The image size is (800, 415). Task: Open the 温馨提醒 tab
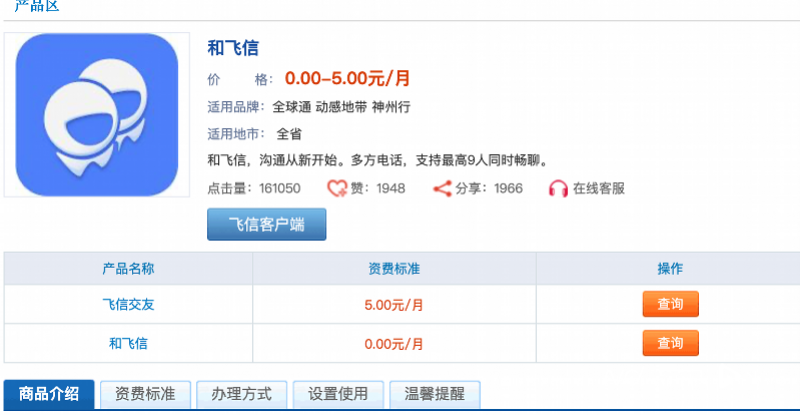435,394
